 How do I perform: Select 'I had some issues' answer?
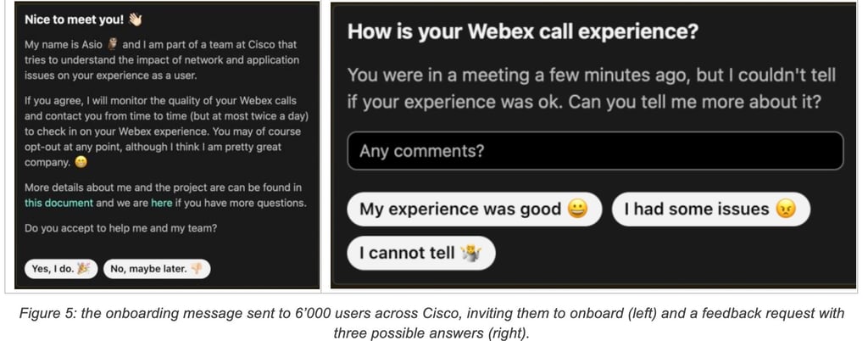point(711,210)
